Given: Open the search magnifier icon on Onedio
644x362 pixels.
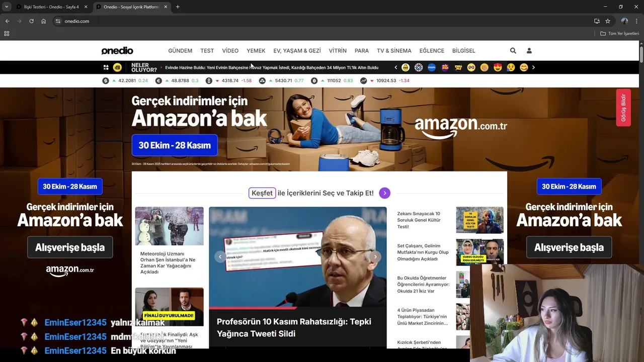Looking at the screenshot, I should pos(513,51).
